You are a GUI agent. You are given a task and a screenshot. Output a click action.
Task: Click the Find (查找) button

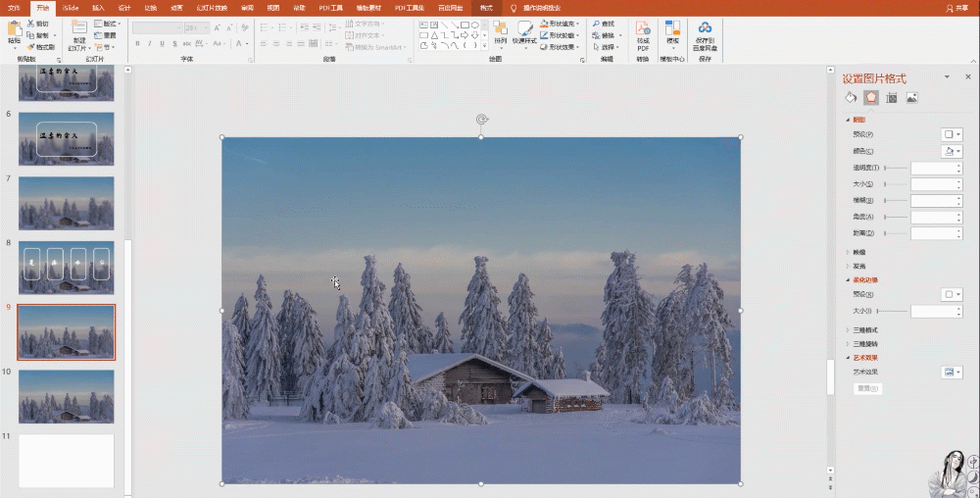604,24
